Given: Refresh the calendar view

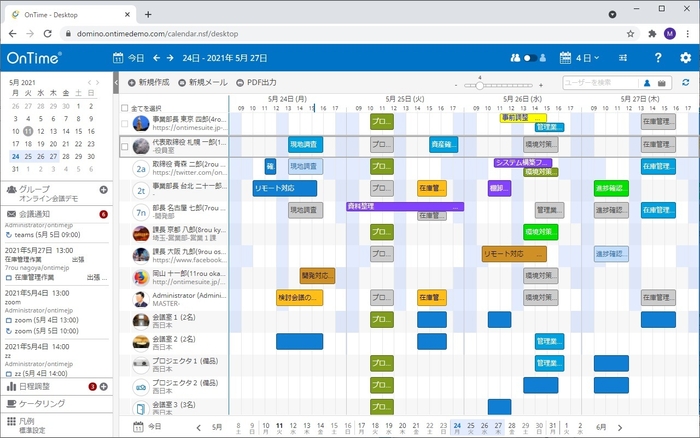Looking at the screenshot, I should pos(686,82).
